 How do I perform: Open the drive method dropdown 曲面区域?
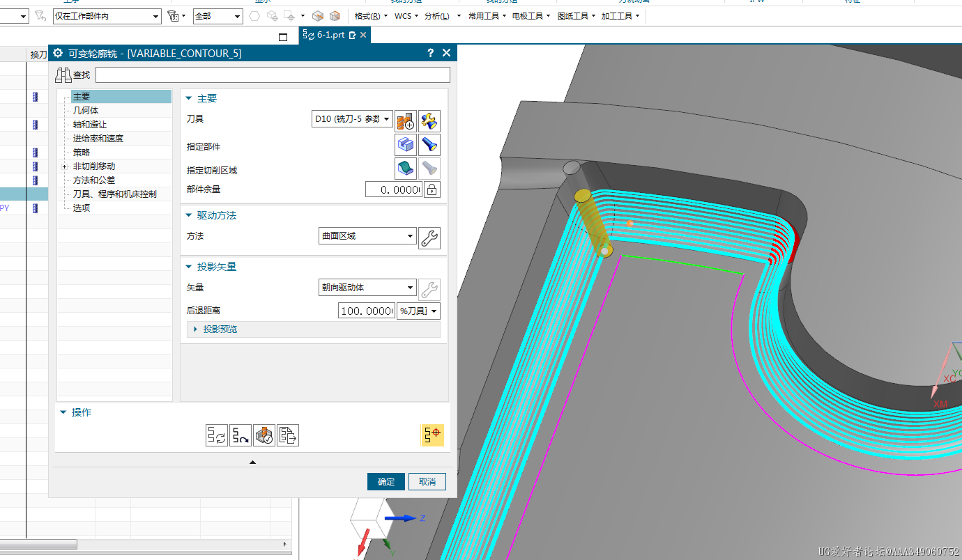367,236
